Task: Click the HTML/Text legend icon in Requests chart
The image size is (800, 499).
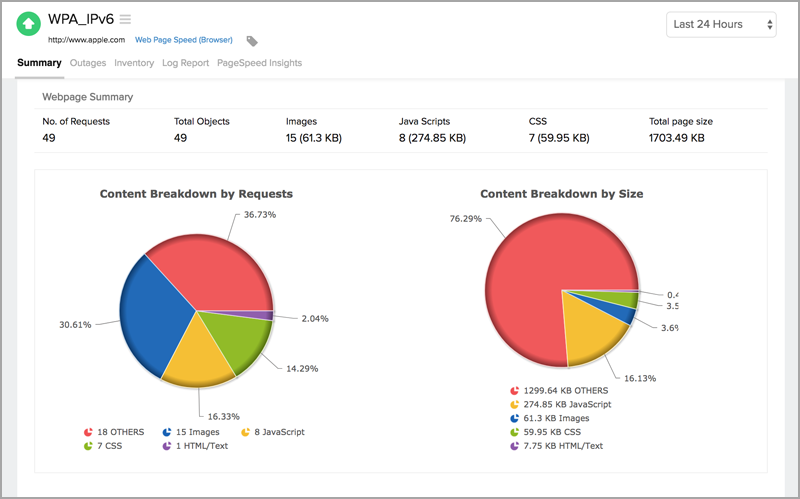Action: pyautogui.click(x=166, y=446)
